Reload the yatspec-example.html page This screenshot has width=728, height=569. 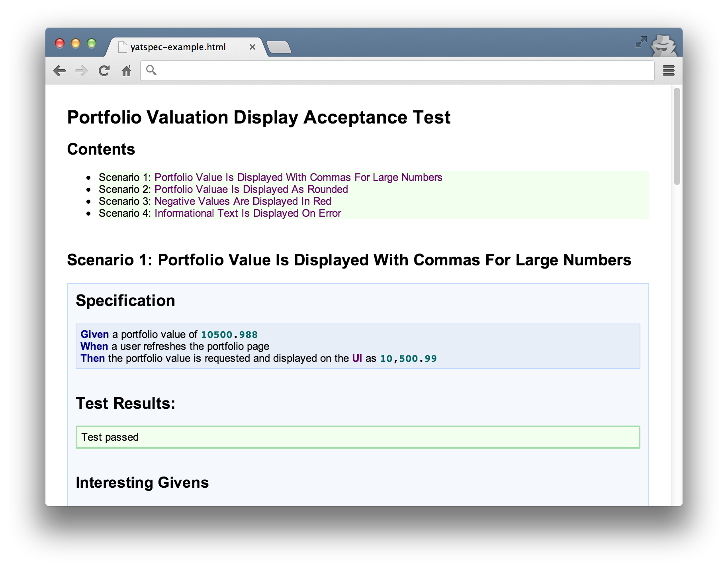104,71
